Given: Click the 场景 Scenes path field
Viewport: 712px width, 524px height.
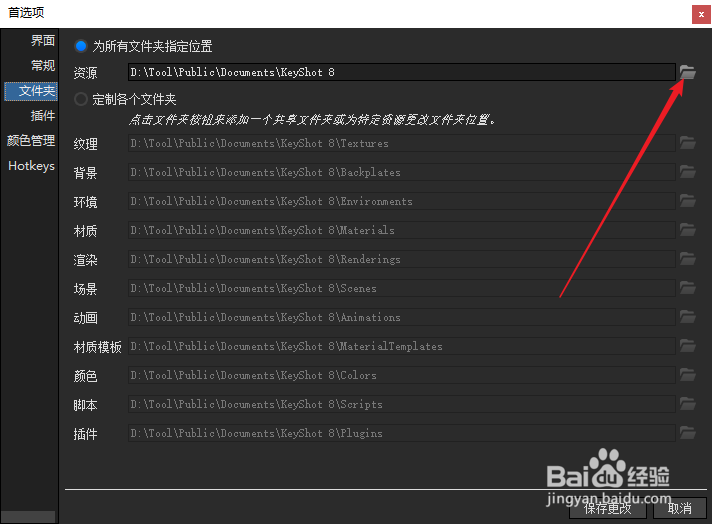Looking at the screenshot, I should tap(402, 288).
